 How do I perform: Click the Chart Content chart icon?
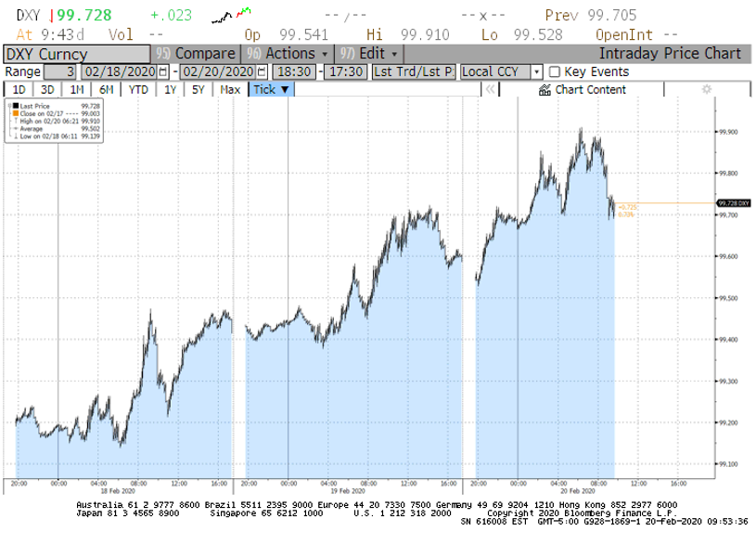tap(545, 90)
